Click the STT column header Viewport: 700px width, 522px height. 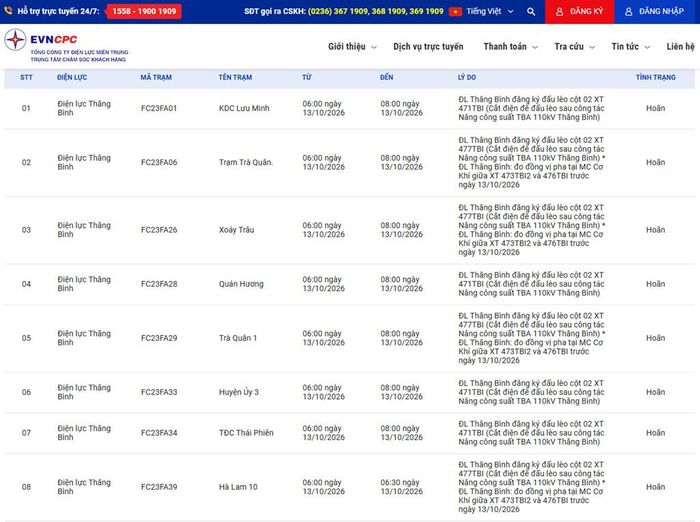click(26, 77)
